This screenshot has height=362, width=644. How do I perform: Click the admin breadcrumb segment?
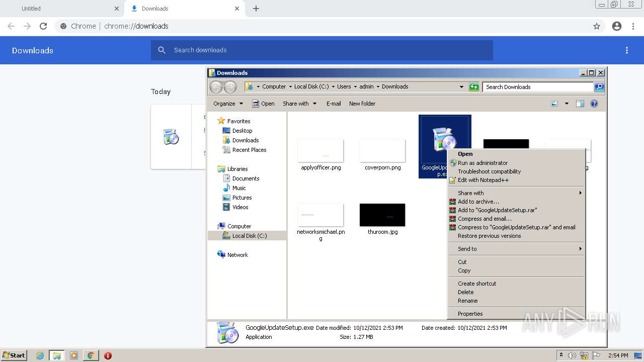(x=366, y=86)
